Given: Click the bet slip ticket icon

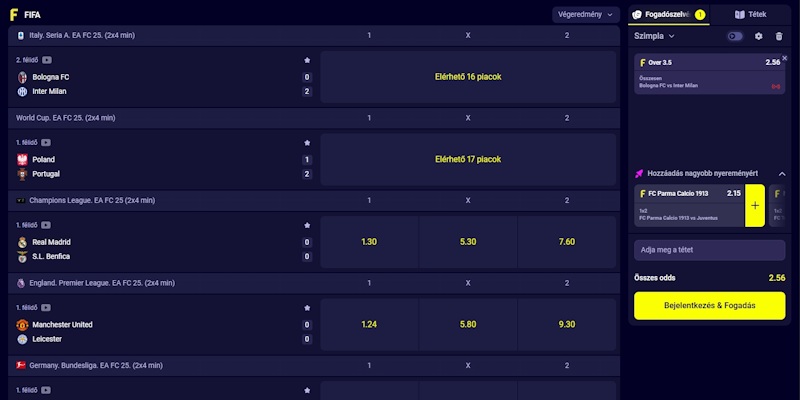Looking at the screenshot, I should pyautogui.click(x=637, y=15).
